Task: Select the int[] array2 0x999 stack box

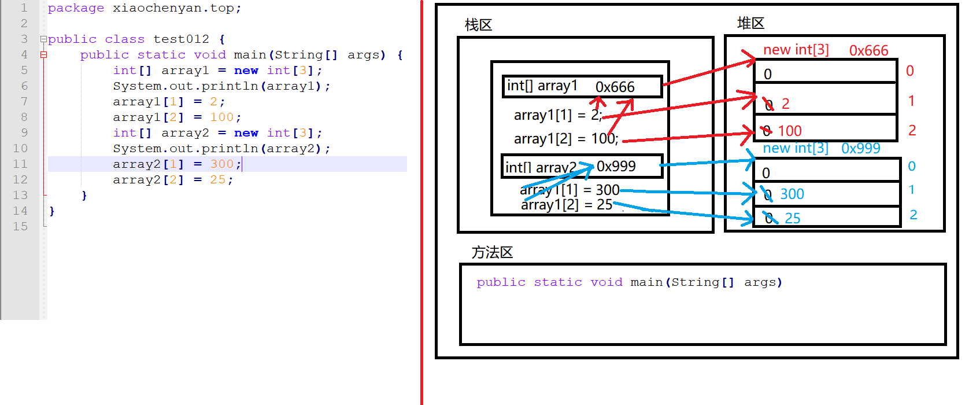Action: click(x=582, y=167)
